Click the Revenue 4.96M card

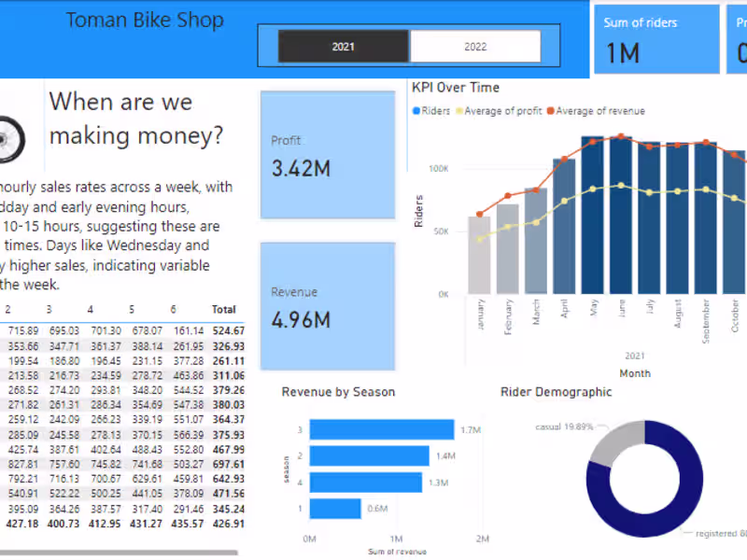coord(328,306)
